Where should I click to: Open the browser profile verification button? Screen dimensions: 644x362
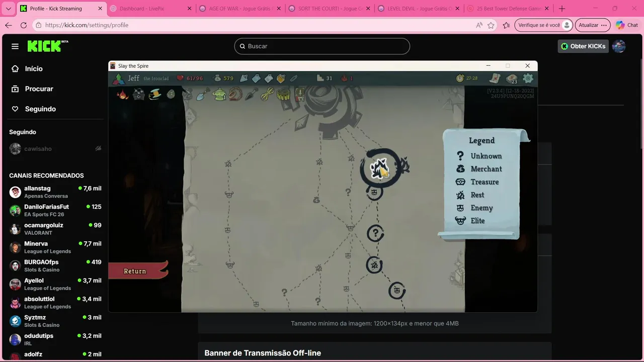pos(544,25)
